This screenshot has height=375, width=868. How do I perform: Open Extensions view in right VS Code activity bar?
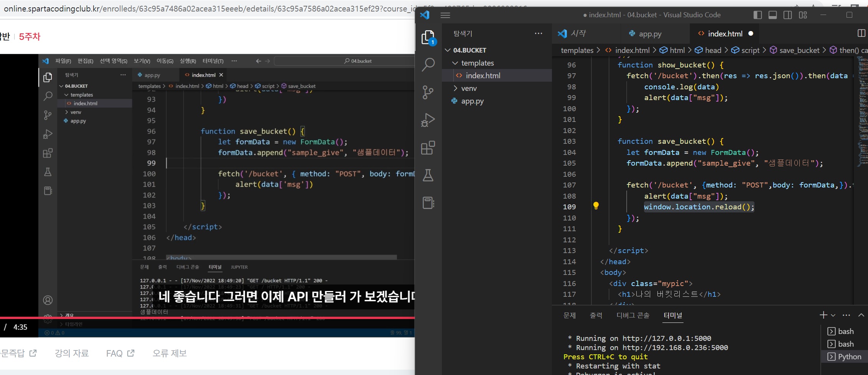[x=428, y=148]
